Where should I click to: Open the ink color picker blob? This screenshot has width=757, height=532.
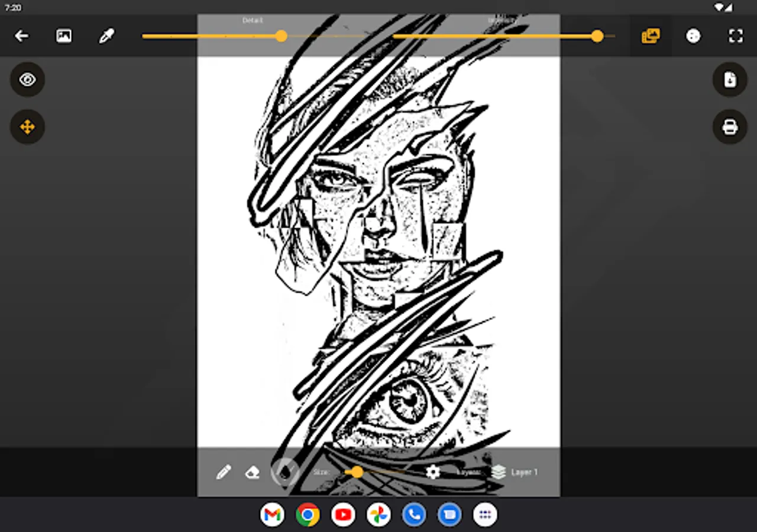[284, 471]
